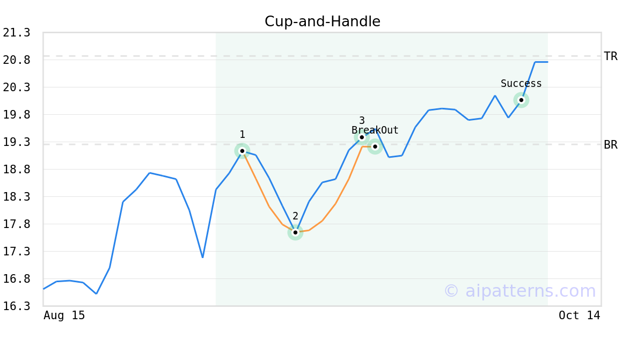Select the 18.8 price axis label
The height and width of the screenshot is (338, 644).
pos(17,170)
